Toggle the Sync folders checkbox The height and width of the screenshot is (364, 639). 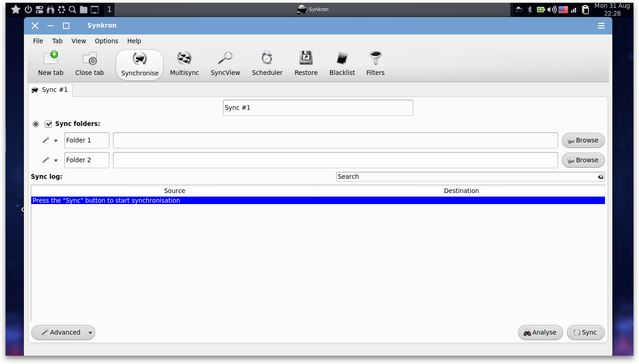point(48,124)
